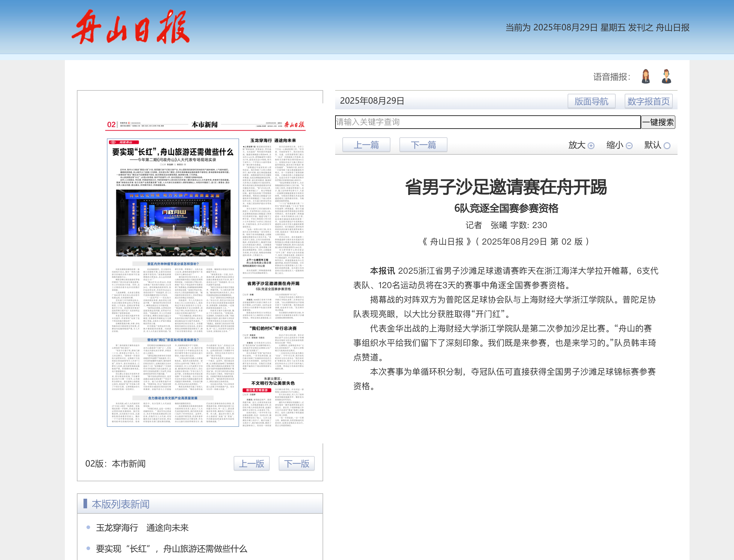Viewport: 734px width, 560px height.
Task: Click header date 当前为 2025年08月29日 text
Action: [597, 27]
